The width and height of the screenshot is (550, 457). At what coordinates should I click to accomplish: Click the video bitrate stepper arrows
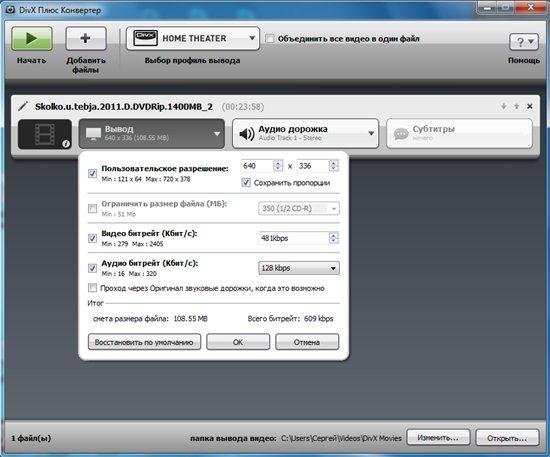point(334,238)
